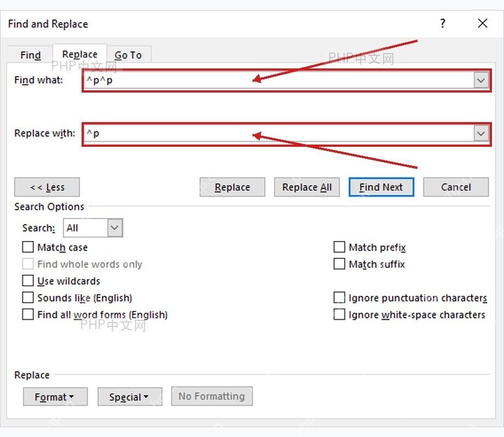504x437 pixels.
Task: Click into the Replace with text field
Action: click(279, 134)
